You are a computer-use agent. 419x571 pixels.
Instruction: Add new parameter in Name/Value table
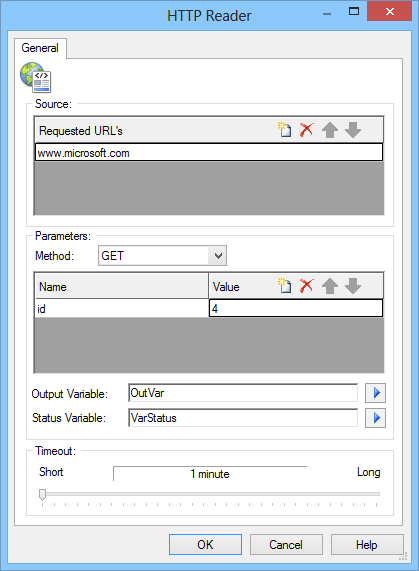(x=284, y=286)
